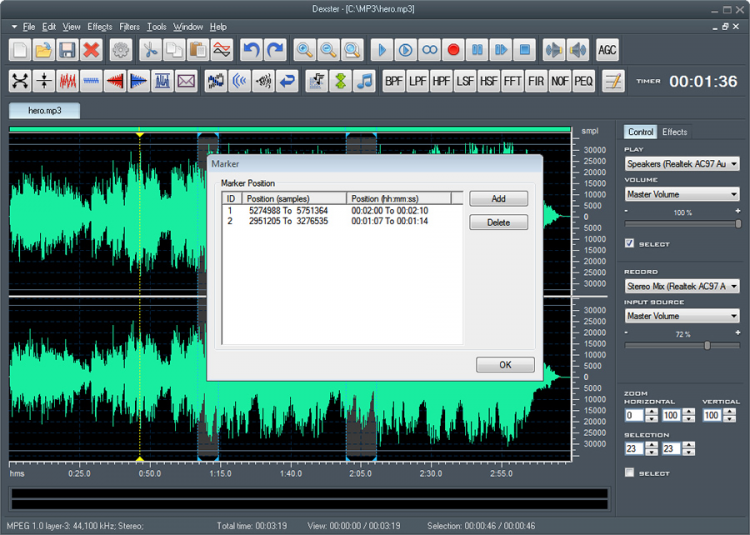Viewport: 750px width, 535px height.
Task: Click the Loop playback icon
Action: 430,49
